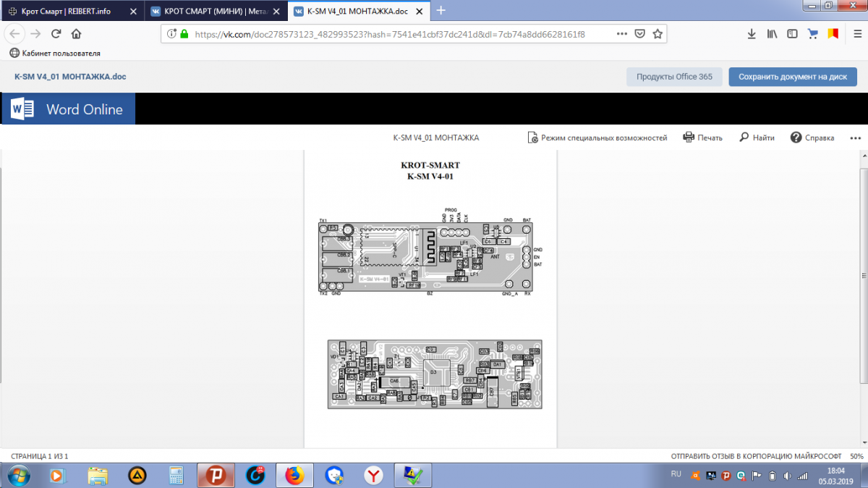Click the KROT-SMART heading text

pyautogui.click(x=430, y=165)
